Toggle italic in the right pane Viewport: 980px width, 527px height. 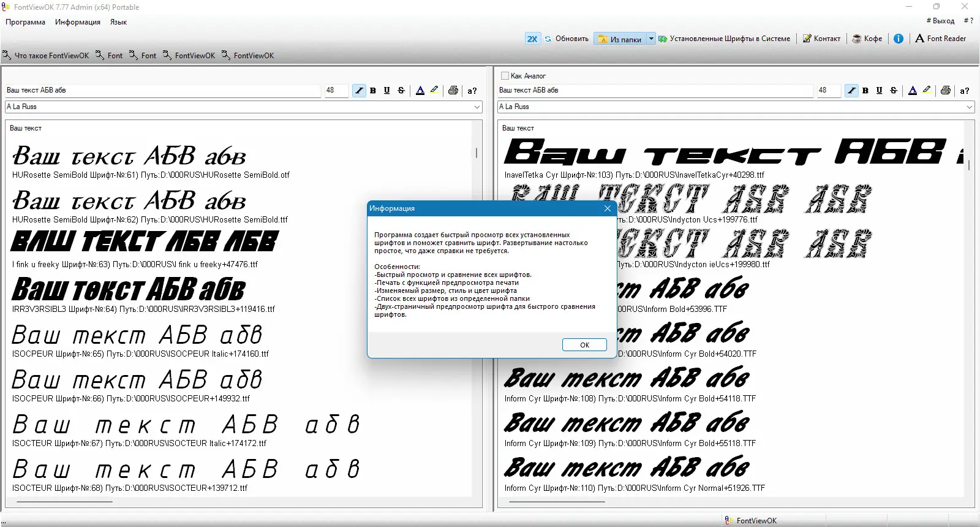(x=851, y=91)
